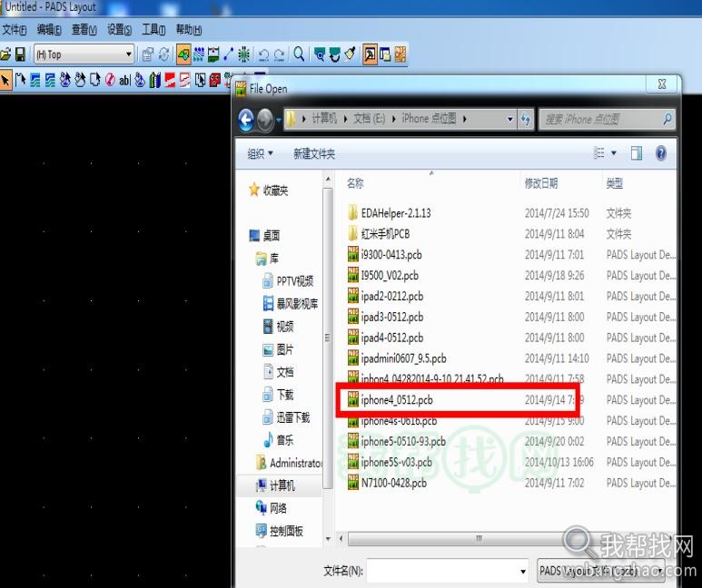Click the refresh button beside address bar
This screenshot has height=588, width=702.
pyautogui.click(x=526, y=119)
